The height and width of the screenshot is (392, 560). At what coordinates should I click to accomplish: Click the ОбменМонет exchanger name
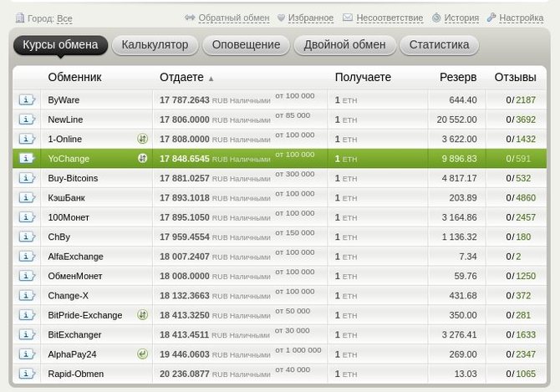click(75, 276)
